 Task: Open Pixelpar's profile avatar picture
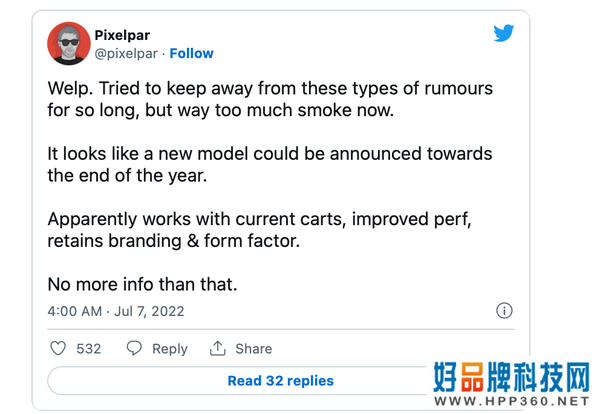(x=69, y=44)
